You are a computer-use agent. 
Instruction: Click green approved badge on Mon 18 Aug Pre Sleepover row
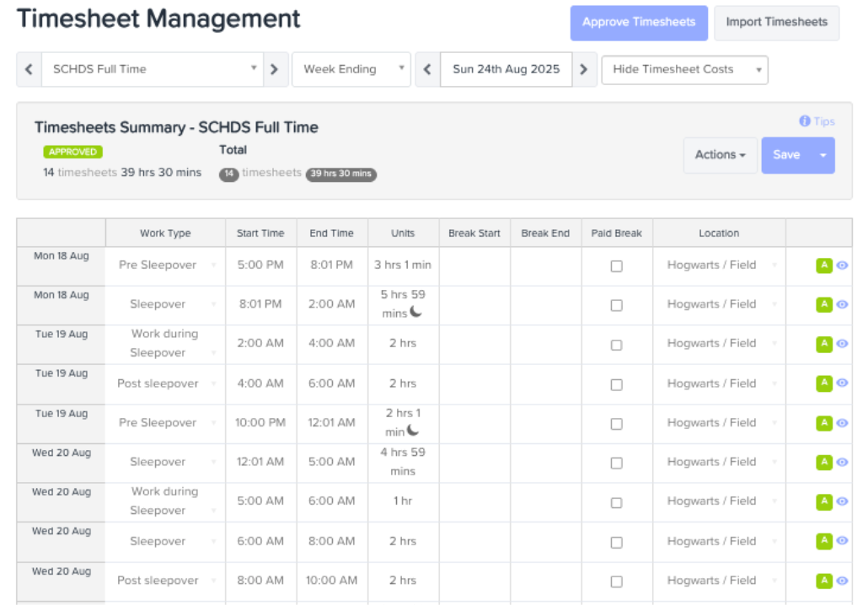pos(824,265)
